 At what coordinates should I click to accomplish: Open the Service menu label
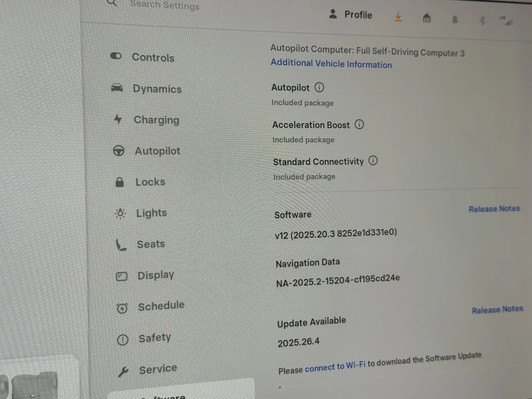pyautogui.click(x=158, y=369)
